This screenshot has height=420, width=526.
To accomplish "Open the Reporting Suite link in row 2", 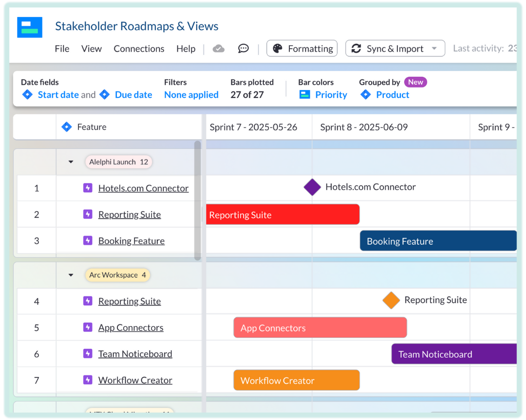I will coord(130,214).
